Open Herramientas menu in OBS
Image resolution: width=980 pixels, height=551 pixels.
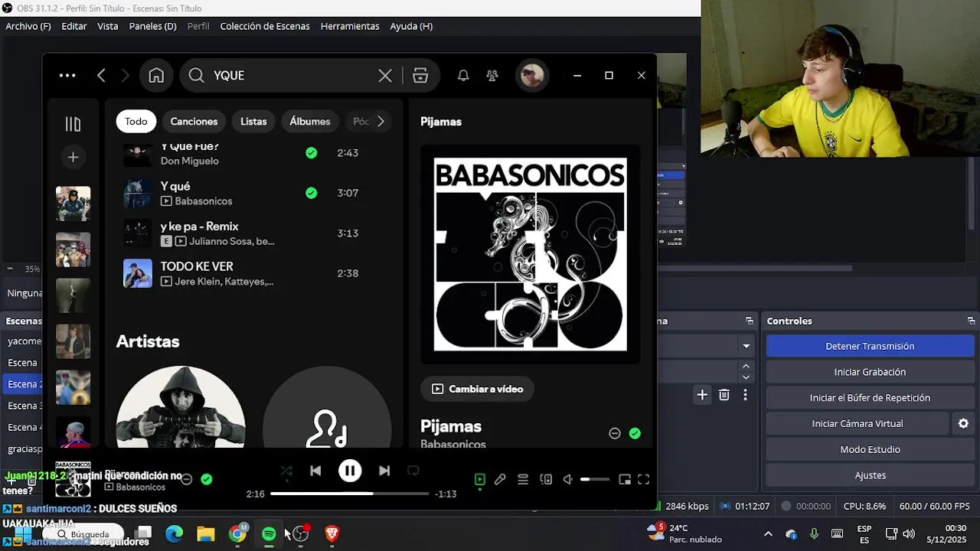[x=350, y=26]
